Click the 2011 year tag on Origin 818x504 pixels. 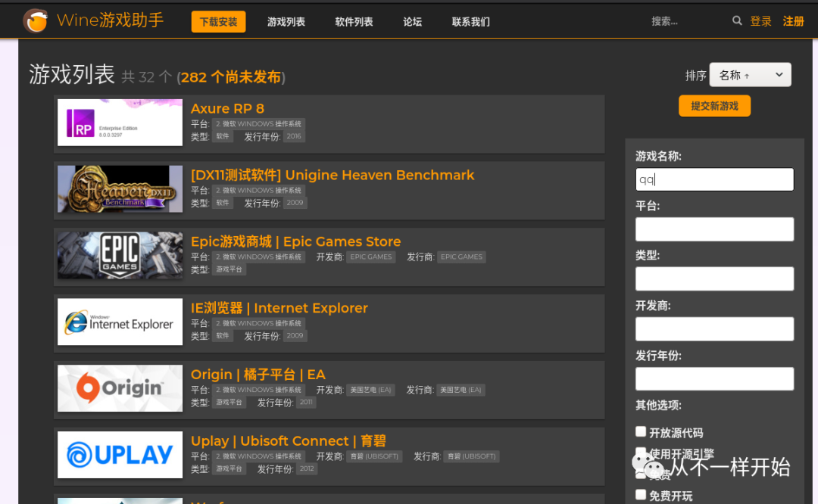tap(306, 403)
